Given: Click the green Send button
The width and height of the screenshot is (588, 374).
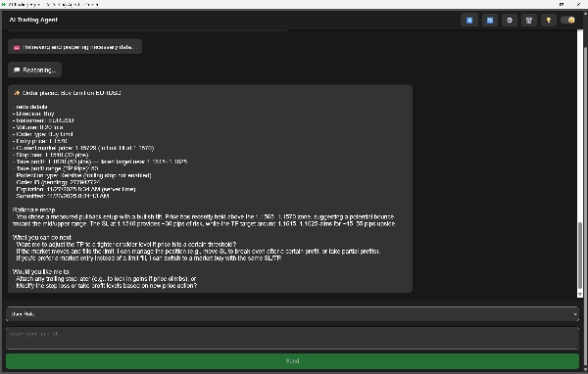Looking at the screenshot, I should [x=292, y=361].
